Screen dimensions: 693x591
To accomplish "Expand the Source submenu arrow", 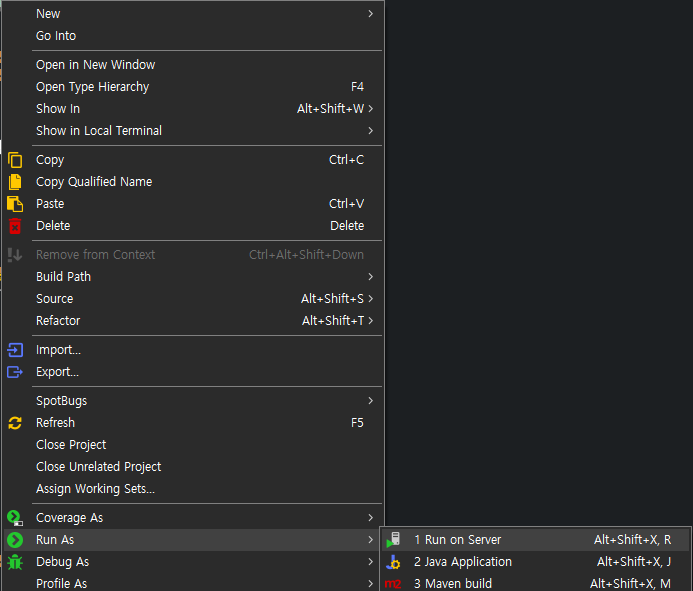I will coord(370,299).
